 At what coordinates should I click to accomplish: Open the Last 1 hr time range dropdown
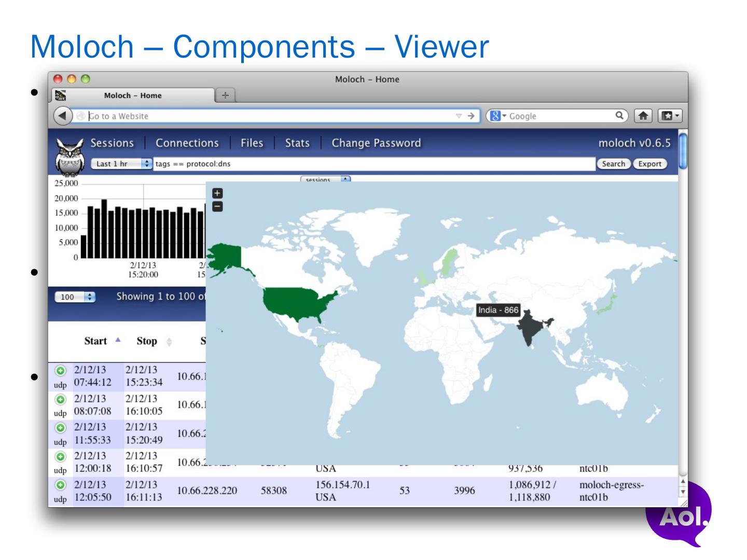point(121,164)
